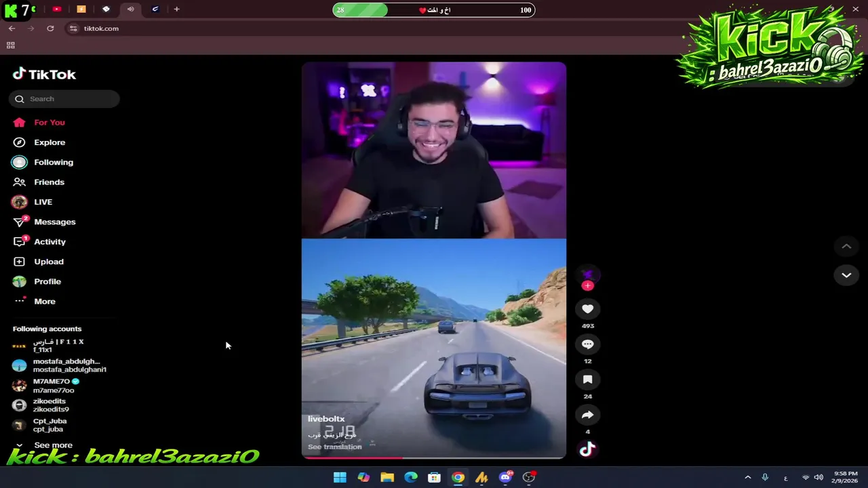Go to the Friends page
This screenshot has width=868, height=488.
coord(39,182)
